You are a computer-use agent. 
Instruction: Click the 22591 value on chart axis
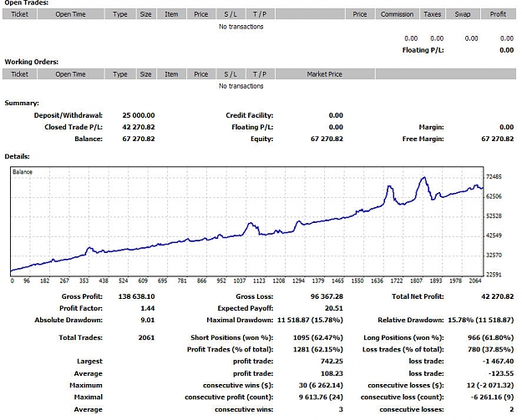click(x=494, y=275)
